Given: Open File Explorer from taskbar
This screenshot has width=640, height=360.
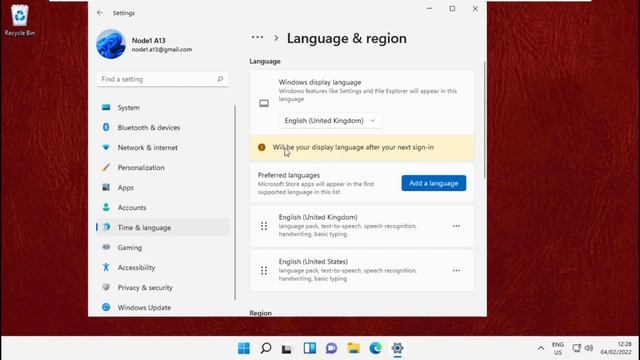Looking at the screenshot, I should [353, 348].
